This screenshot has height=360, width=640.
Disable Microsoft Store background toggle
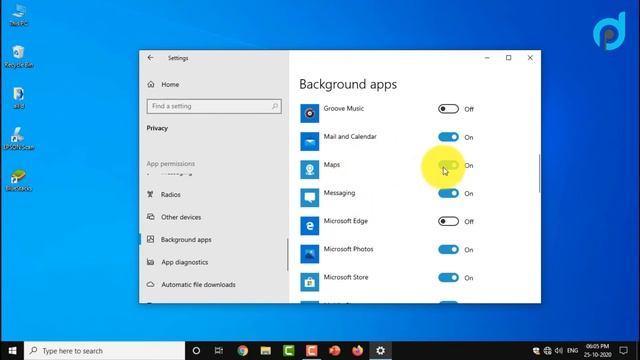(x=448, y=278)
